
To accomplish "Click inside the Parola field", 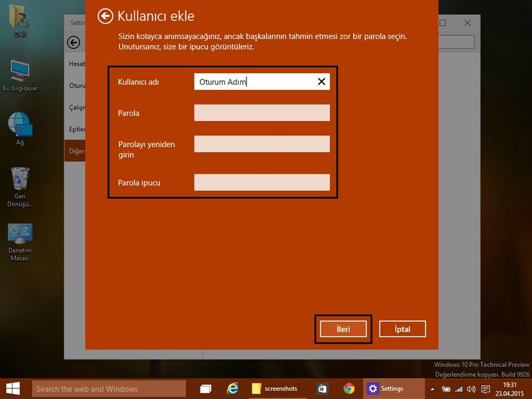I will point(262,112).
